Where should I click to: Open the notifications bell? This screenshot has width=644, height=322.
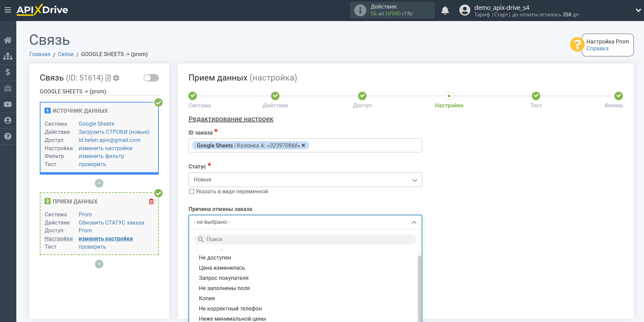click(x=445, y=11)
